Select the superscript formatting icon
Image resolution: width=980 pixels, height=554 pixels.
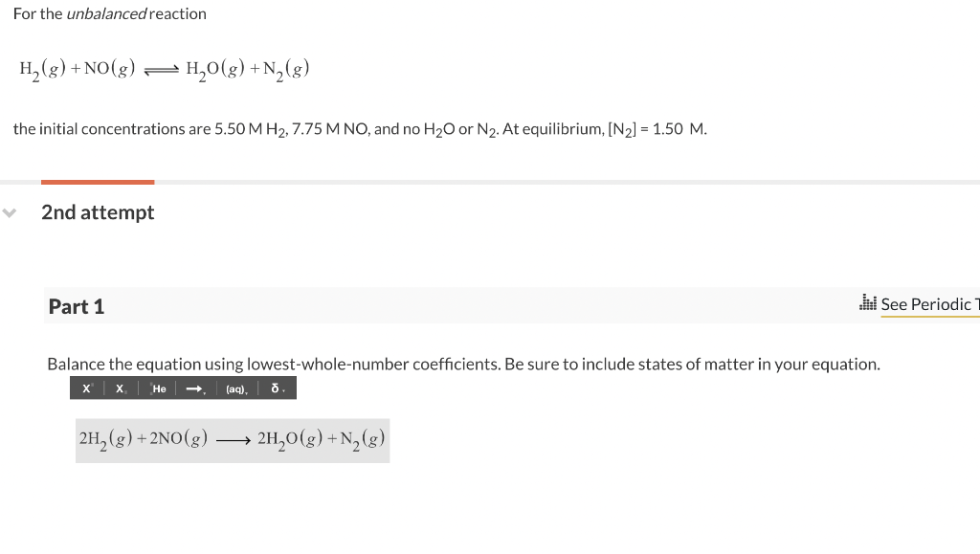point(85,388)
